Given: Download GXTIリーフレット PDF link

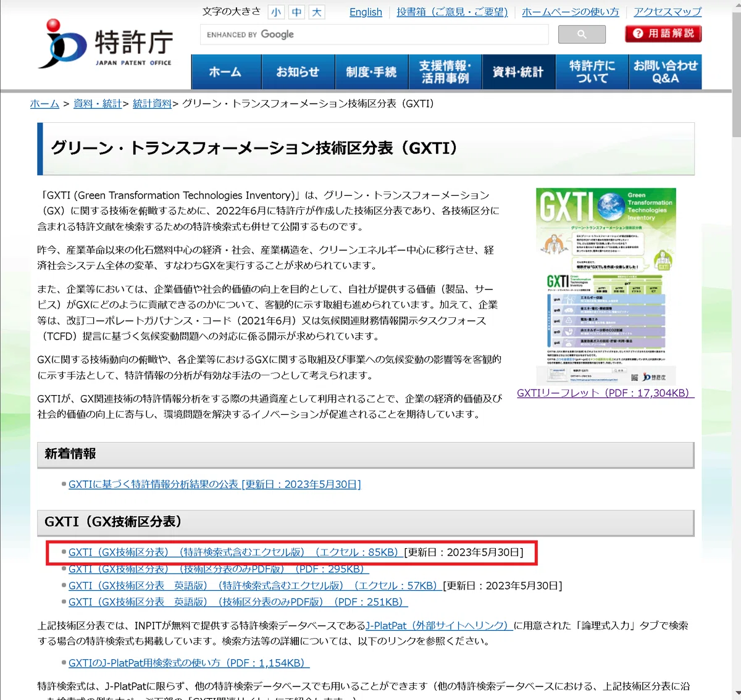Looking at the screenshot, I should [606, 393].
